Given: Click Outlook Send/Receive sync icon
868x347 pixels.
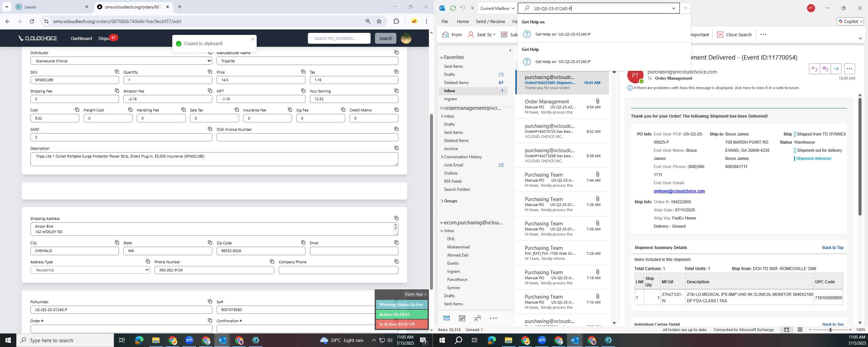Looking at the screenshot, I should 453,8.
